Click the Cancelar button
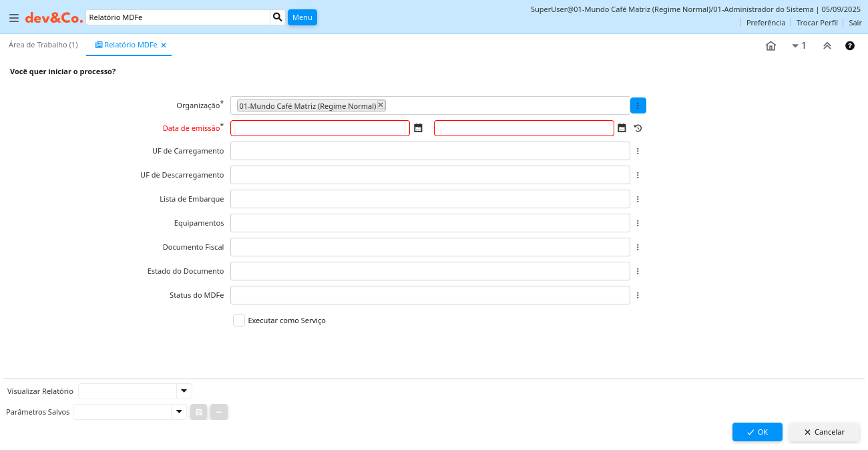 pos(824,432)
